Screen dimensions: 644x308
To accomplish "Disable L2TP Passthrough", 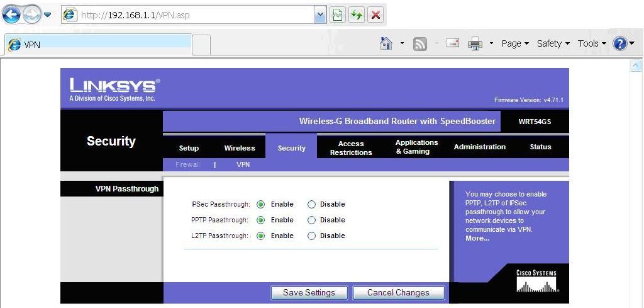I will pyautogui.click(x=311, y=236).
